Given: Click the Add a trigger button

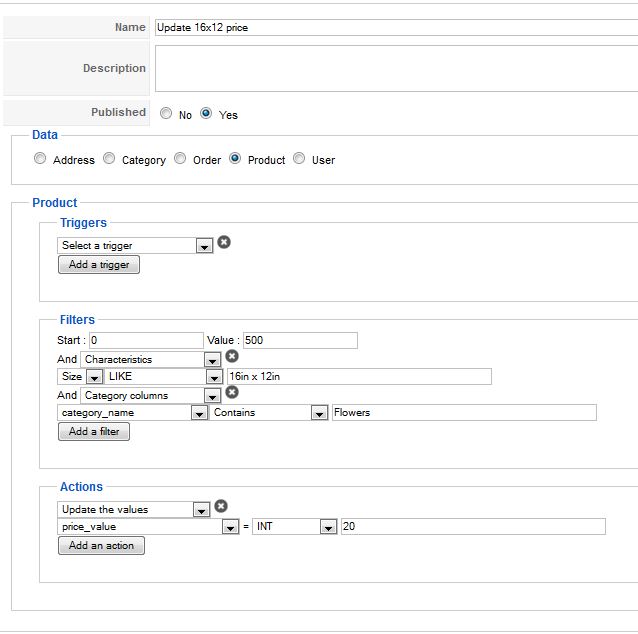Looking at the screenshot, I should (99, 265).
